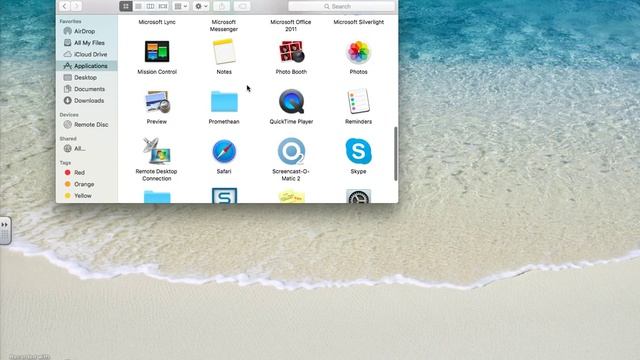Switch Finder to Cover Flow view
640x360 pixels.
(x=163, y=6)
